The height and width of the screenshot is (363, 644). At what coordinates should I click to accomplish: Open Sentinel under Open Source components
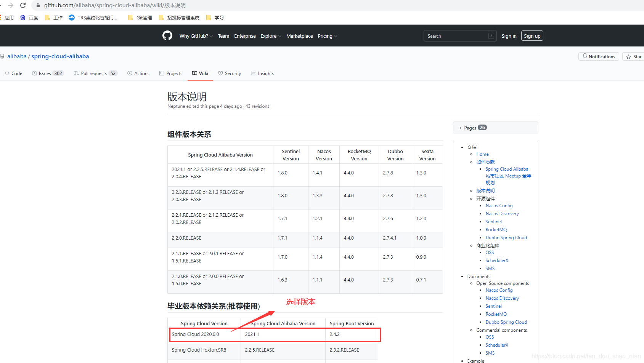point(493,306)
